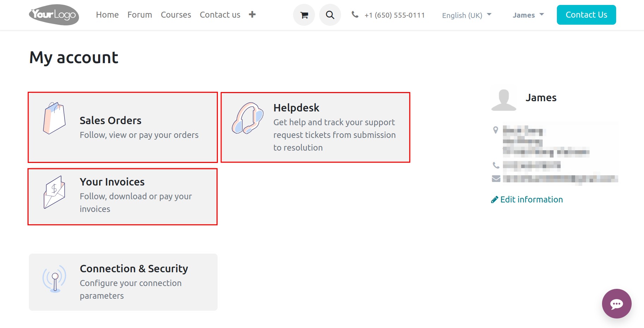The height and width of the screenshot is (328, 644).
Task: Call the +1 (650) 555-0111 phone link
Action: [x=395, y=15]
